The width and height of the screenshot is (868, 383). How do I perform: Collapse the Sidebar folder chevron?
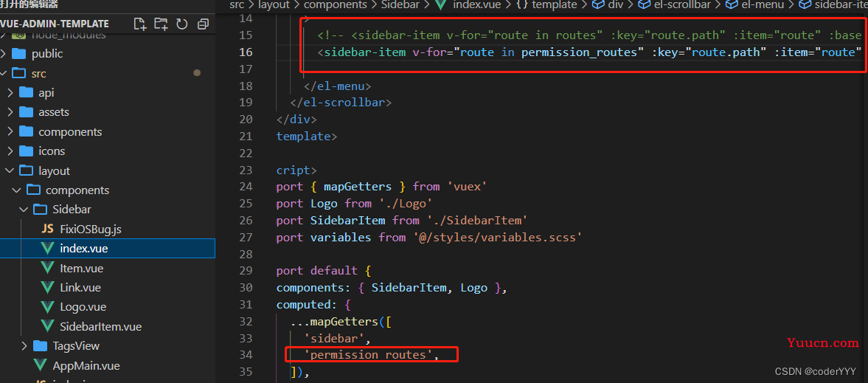pos(24,210)
